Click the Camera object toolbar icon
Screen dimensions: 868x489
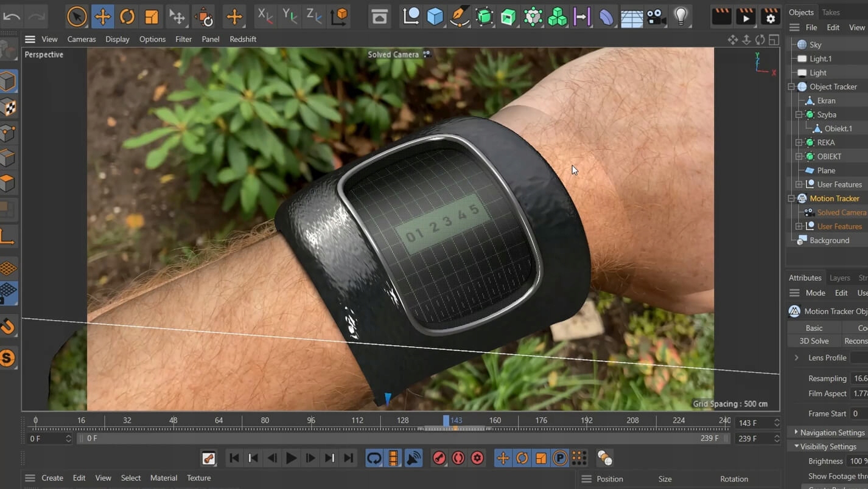pyautogui.click(x=656, y=16)
